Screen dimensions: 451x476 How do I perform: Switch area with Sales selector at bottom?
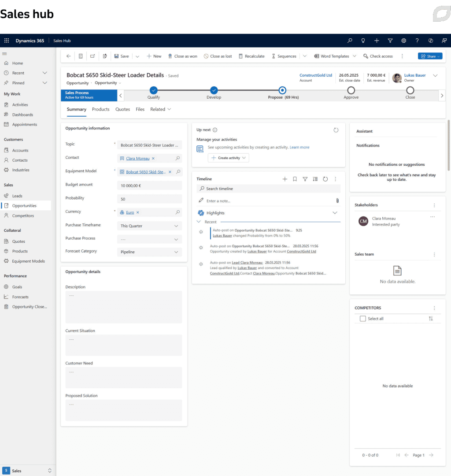(x=27, y=471)
